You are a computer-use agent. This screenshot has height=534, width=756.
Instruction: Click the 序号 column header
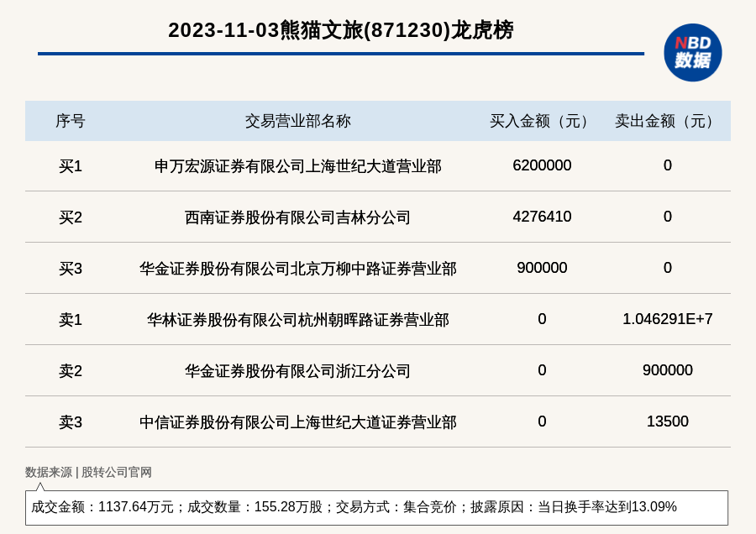point(71,121)
